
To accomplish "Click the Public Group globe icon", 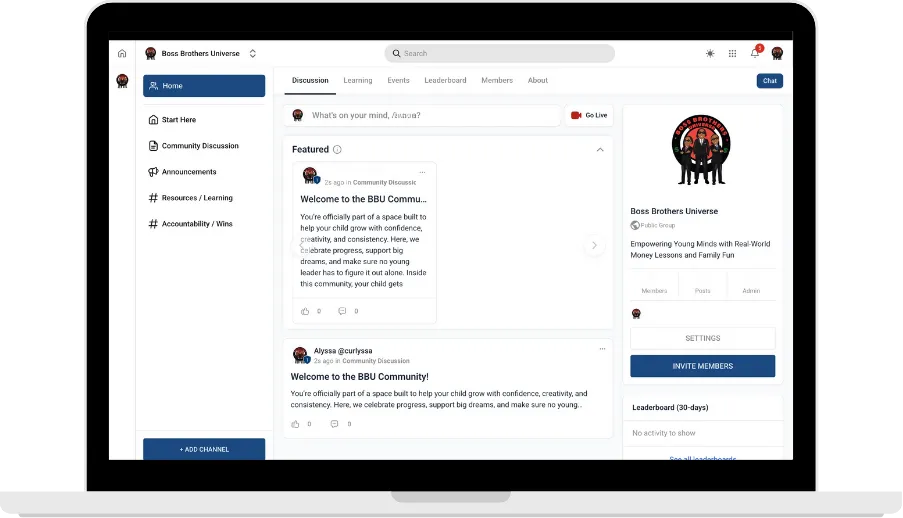I will click(x=635, y=225).
